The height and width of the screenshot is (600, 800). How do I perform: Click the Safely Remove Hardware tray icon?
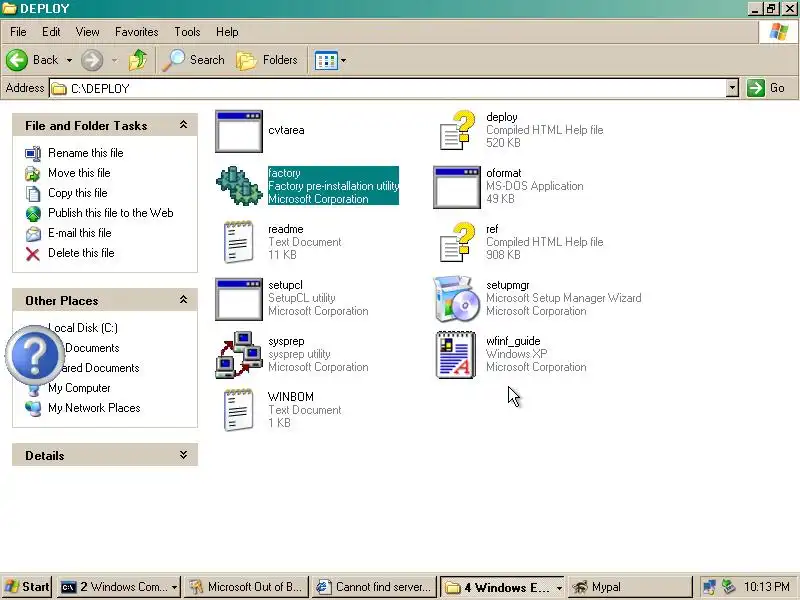pos(729,588)
